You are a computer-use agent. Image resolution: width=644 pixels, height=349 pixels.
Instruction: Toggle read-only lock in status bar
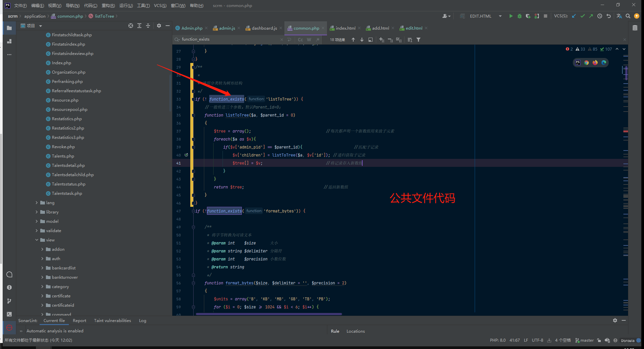(599, 340)
